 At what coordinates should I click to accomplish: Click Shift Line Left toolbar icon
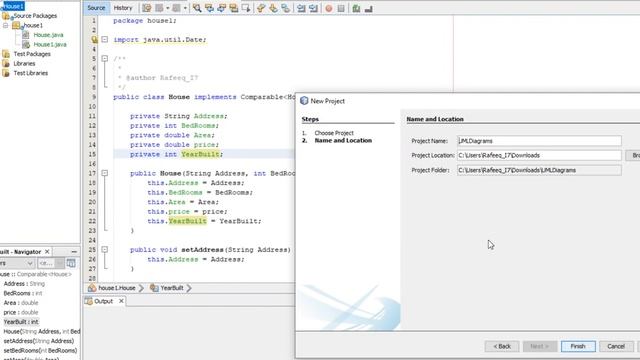pyautogui.click(x=301, y=8)
